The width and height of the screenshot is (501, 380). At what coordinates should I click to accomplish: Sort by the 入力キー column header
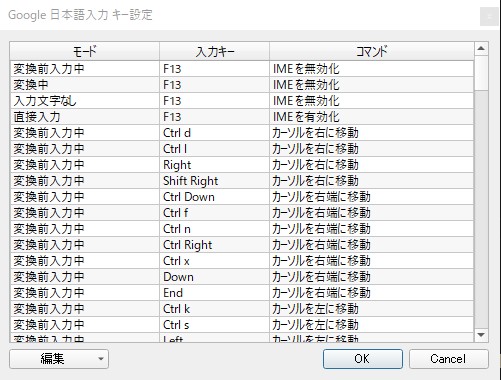click(214, 51)
